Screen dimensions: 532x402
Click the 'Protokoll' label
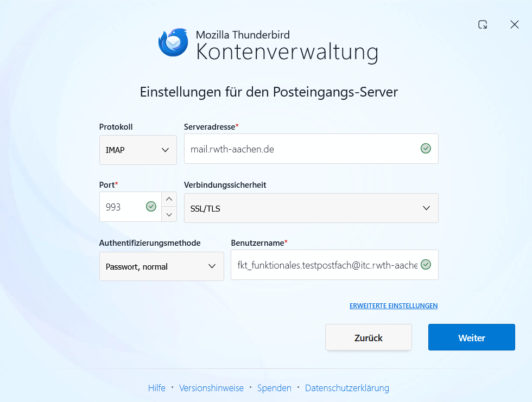(x=116, y=127)
